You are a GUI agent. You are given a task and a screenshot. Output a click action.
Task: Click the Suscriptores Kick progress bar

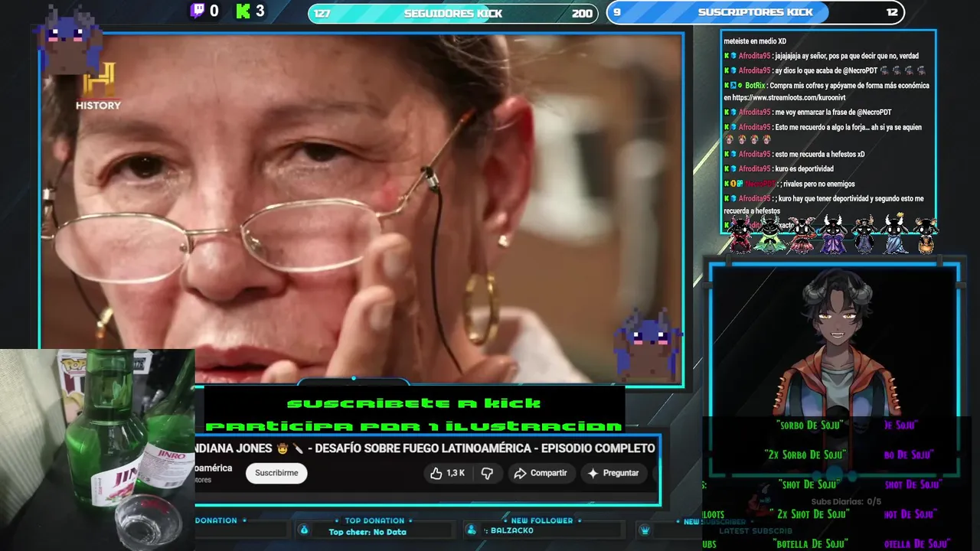(755, 12)
